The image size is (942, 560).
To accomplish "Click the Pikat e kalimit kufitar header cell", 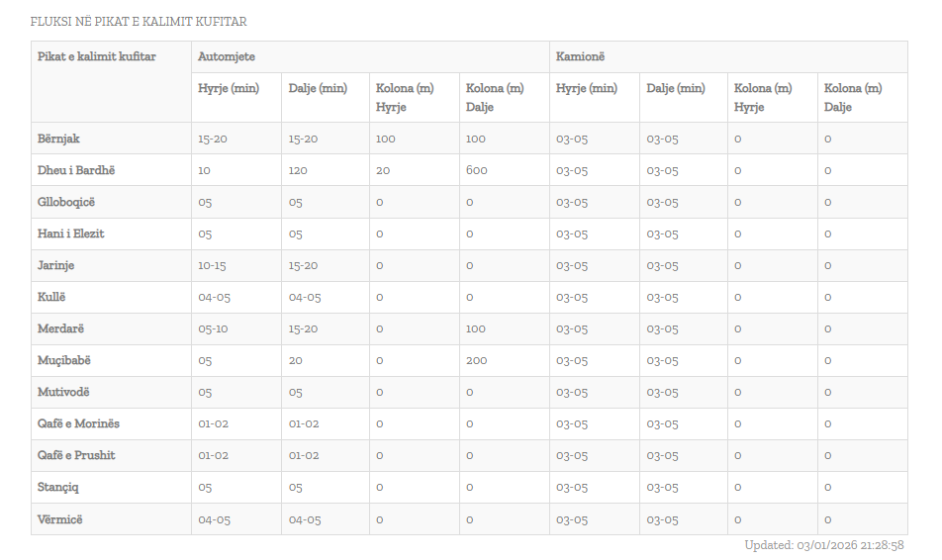I will tap(97, 57).
